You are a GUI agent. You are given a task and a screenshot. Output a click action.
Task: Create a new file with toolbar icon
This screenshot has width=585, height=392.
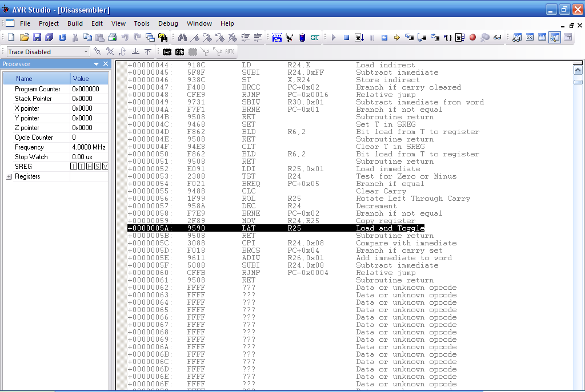[11, 37]
